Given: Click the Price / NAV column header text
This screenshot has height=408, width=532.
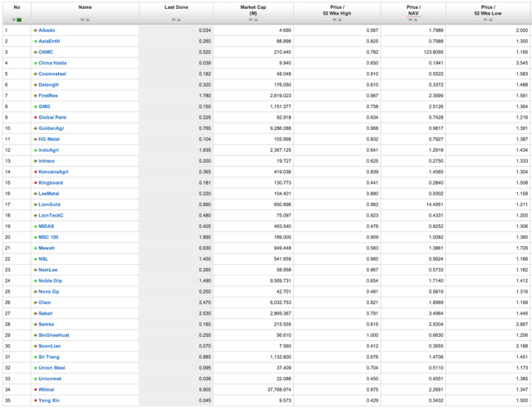Looking at the screenshot, I should point(413,10).
